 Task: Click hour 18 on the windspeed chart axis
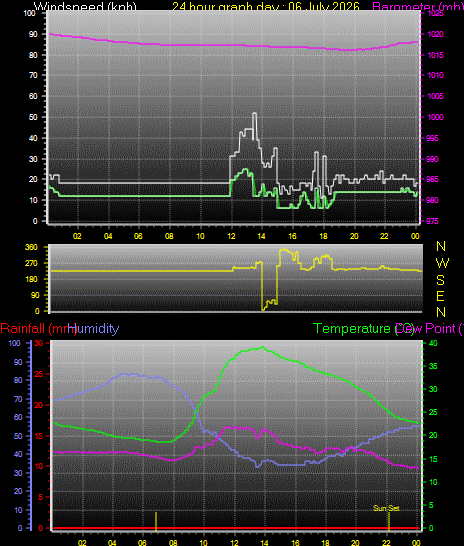(323, 236)
